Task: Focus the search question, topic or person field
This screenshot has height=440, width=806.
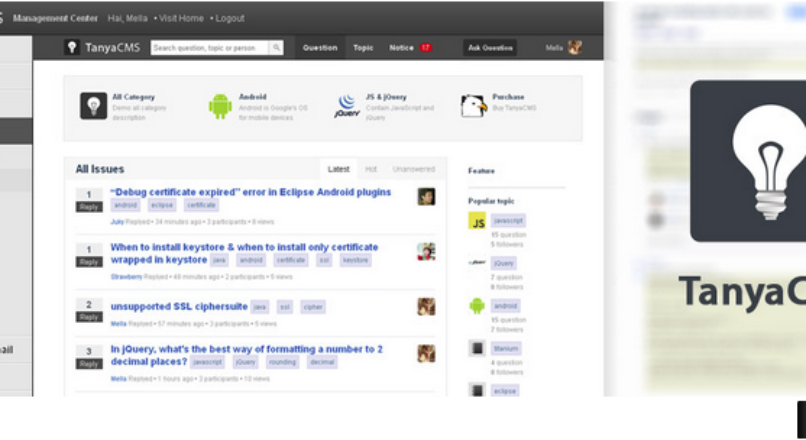Action: click(210, 48)
